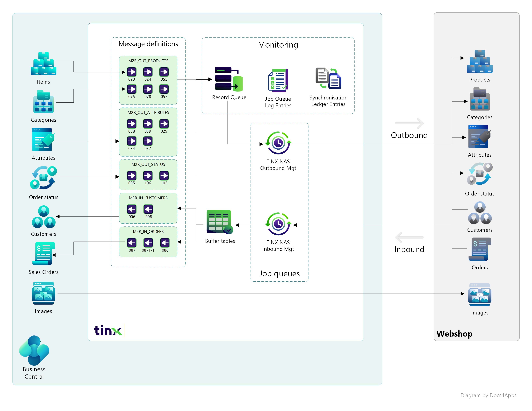532x411 pixels.
Task: Open the Webshop Orders icon
Action: pos(480,249)
